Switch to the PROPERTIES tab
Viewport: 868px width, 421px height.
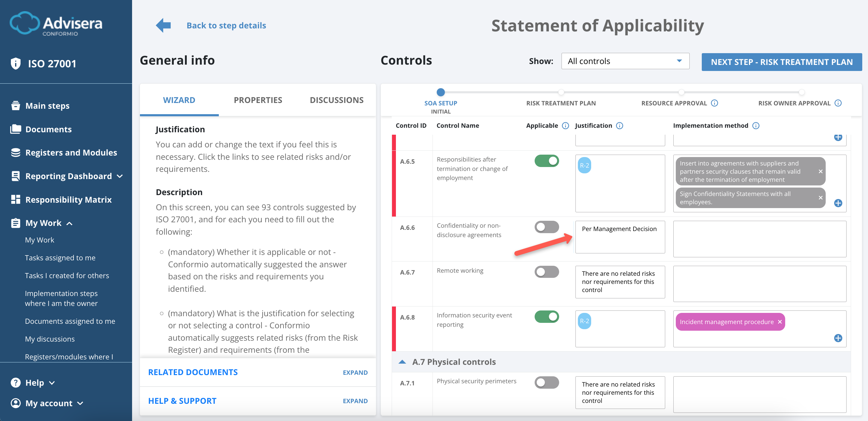pyautogui.click(x=258, y=100)
